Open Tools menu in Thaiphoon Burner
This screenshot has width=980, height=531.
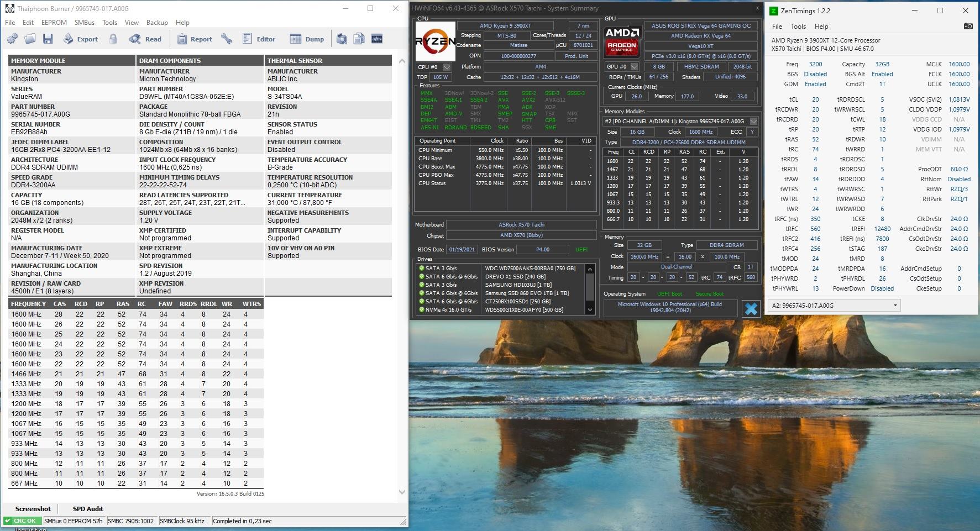[109, 23]
